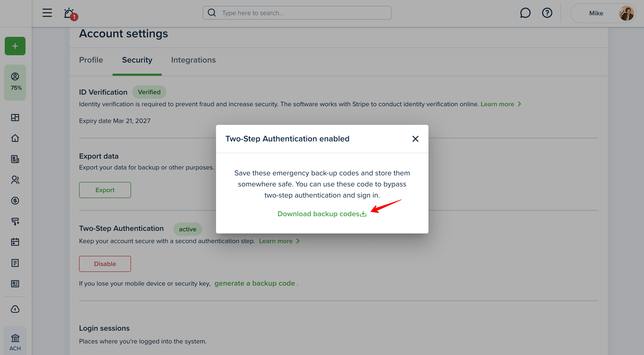644x355 pixels.
Task: Open the home properties icon in sidebar
Action: tap(15, 138)
